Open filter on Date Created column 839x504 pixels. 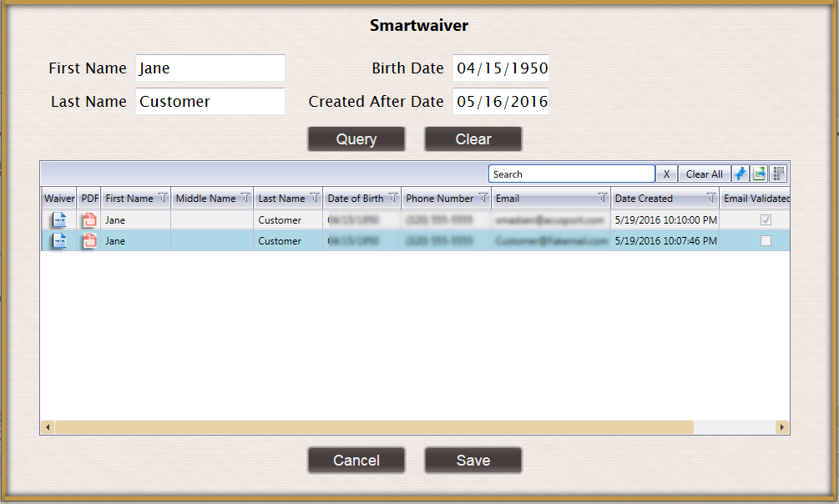click(x=711, y=198)
